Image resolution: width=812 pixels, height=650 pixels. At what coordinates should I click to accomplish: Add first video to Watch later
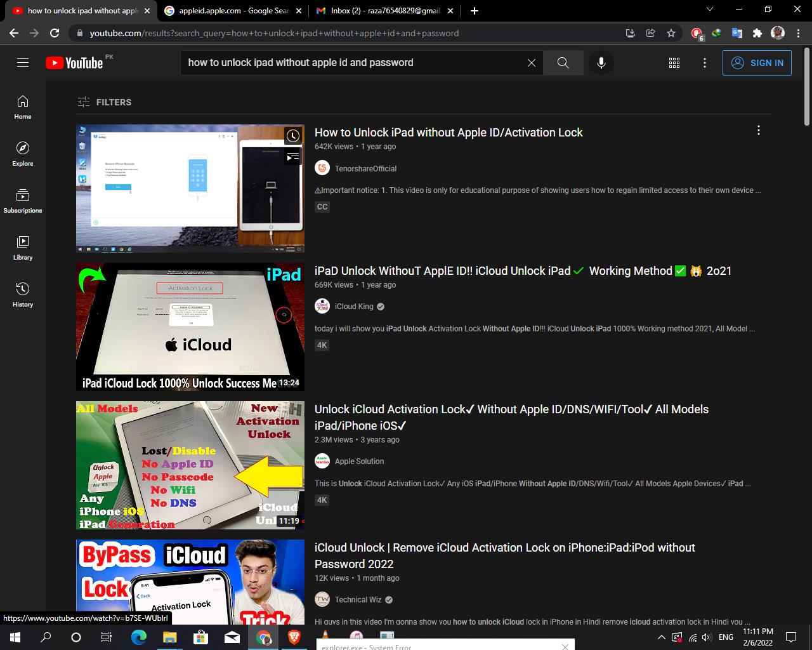(292, 136)
